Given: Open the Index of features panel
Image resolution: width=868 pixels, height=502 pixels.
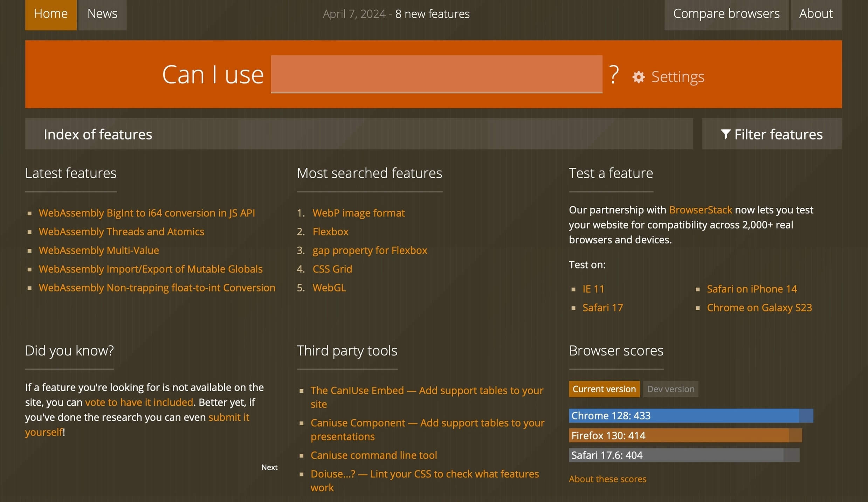Looking at the screenshot, I should pyautogui.click(x=359, y=134).
